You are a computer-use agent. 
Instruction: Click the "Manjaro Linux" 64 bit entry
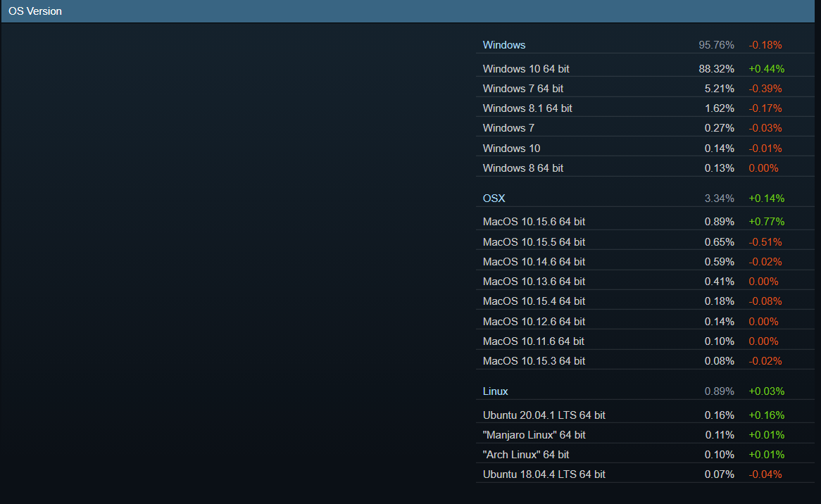tap(534, 435)
